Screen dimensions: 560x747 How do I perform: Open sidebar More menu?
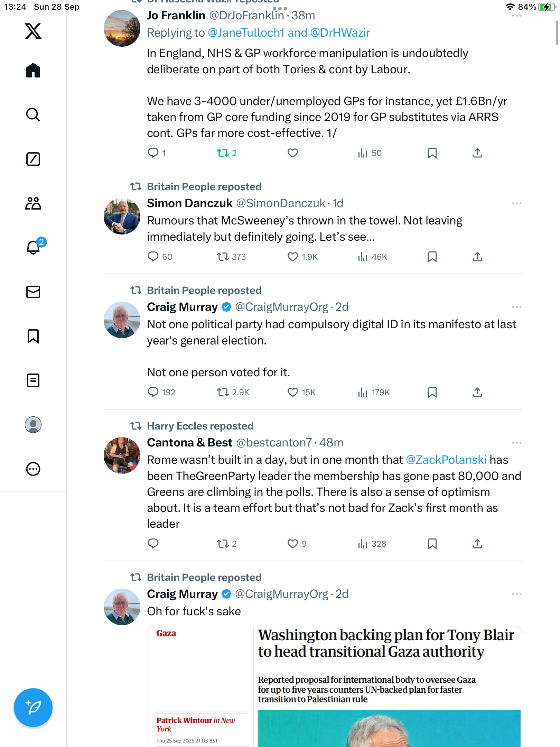[x=33, y=469]
